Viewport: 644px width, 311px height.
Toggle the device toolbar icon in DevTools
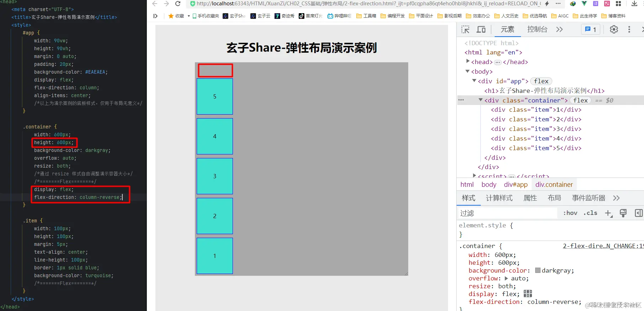tap(481, 30)
